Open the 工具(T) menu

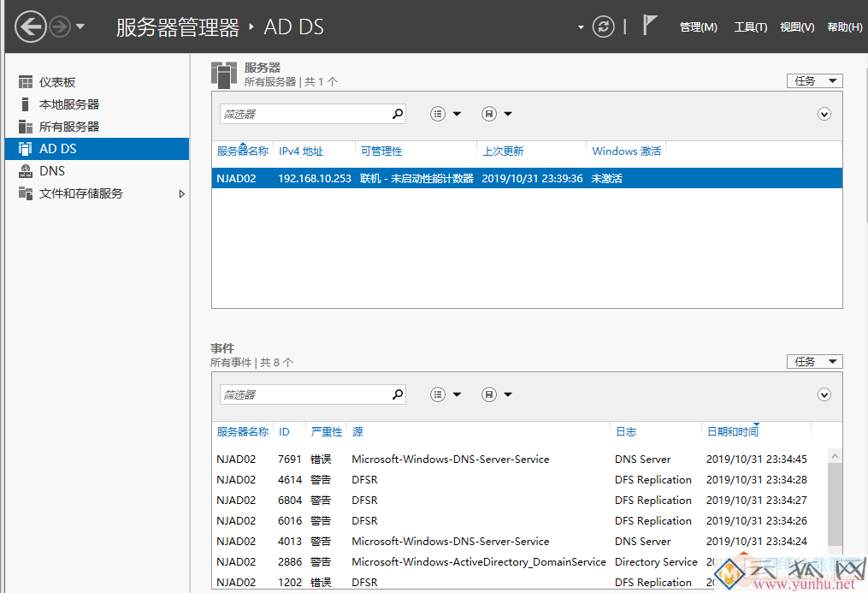pyautogui.click(x=750, y=27)
